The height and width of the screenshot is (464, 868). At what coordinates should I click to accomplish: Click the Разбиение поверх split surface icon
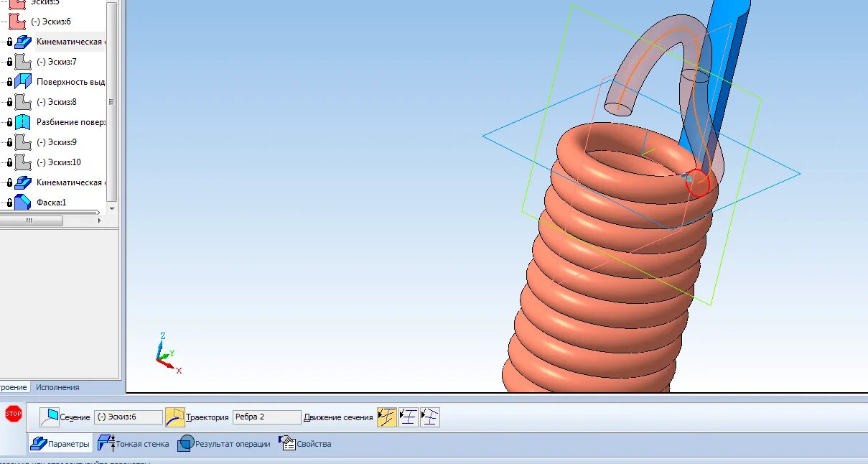click(x=23, y=122)
